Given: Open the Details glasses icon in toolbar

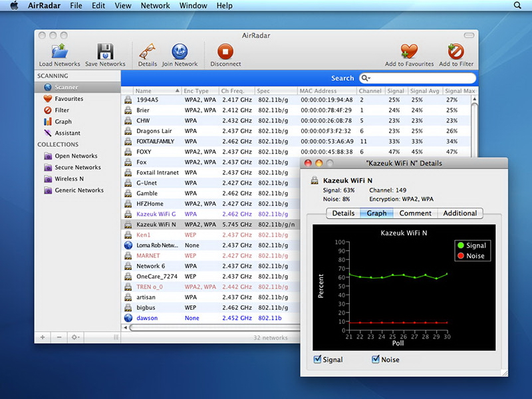Looking at the screenshot, I should click(147, 52).
